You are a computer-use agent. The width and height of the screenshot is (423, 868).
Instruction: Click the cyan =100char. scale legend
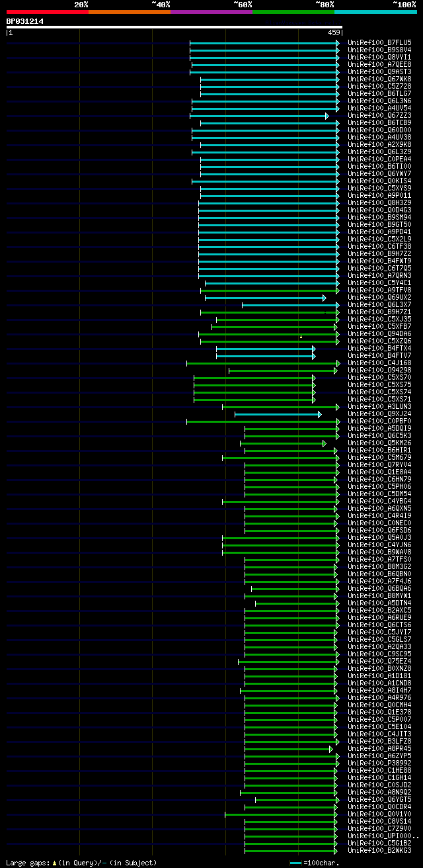tap(315, 863)
